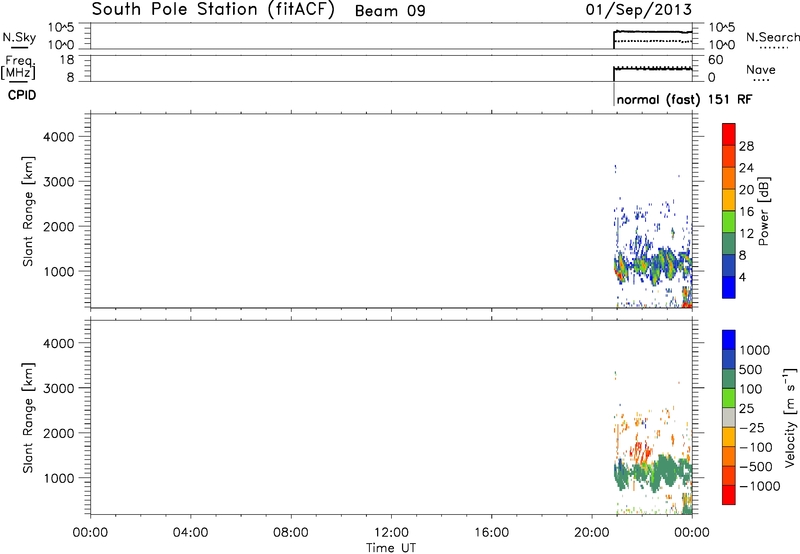Click the 'N.Search' legend label

pyautogui.click(x=772, y=37)
